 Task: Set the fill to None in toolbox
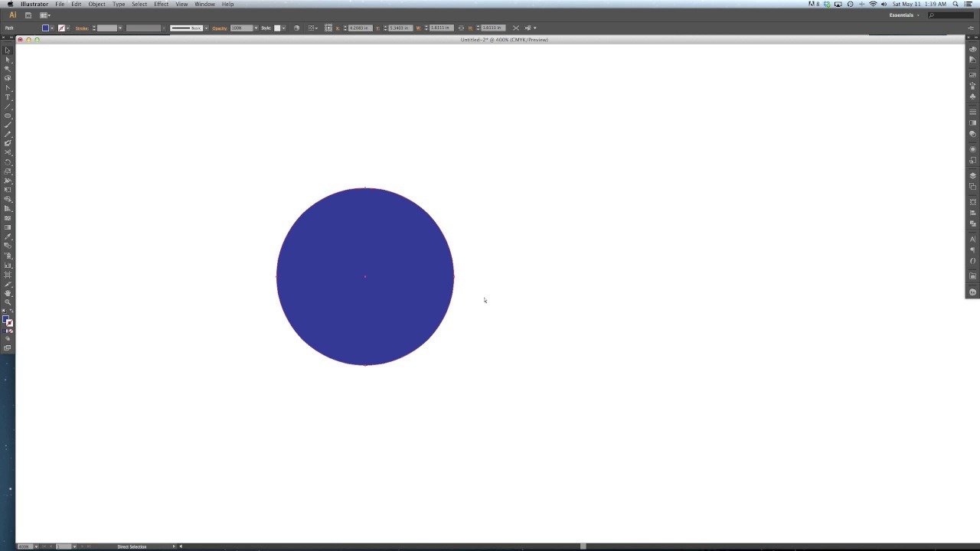coord(11,331)
